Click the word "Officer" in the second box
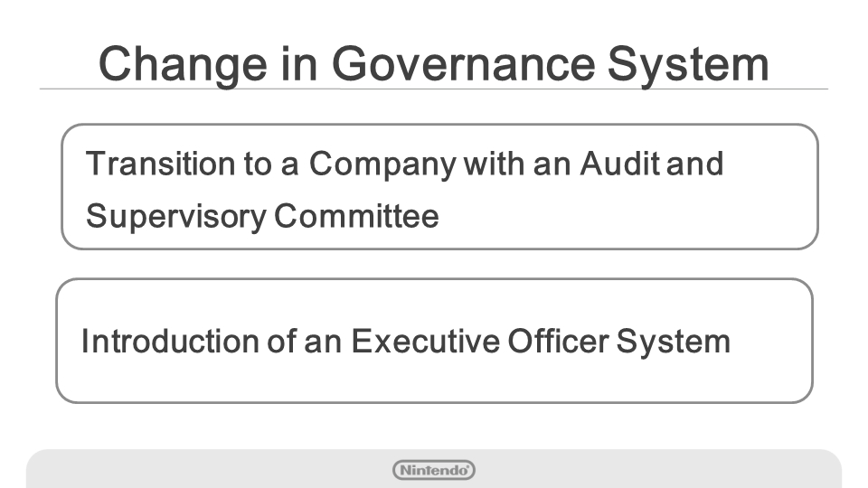The width and height of the screenshot is (868, 488). click(x=558, y=342)
